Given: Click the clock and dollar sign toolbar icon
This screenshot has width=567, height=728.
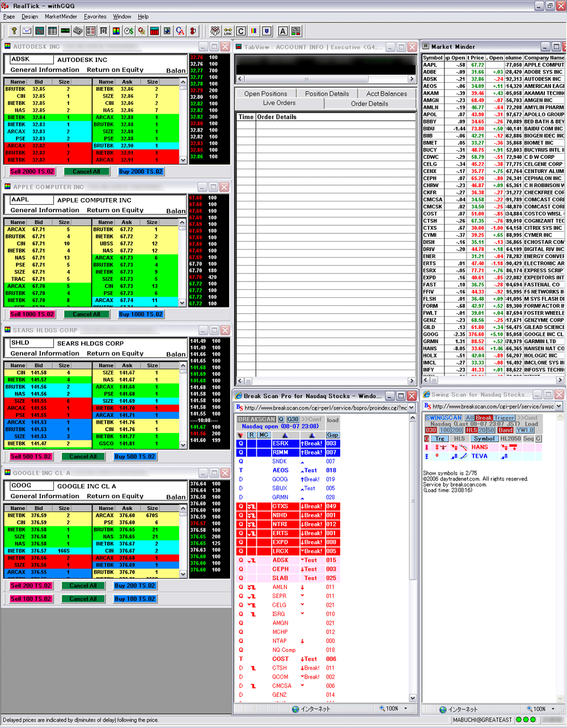Looking at the screenshot, I should (x=129, y=31).
